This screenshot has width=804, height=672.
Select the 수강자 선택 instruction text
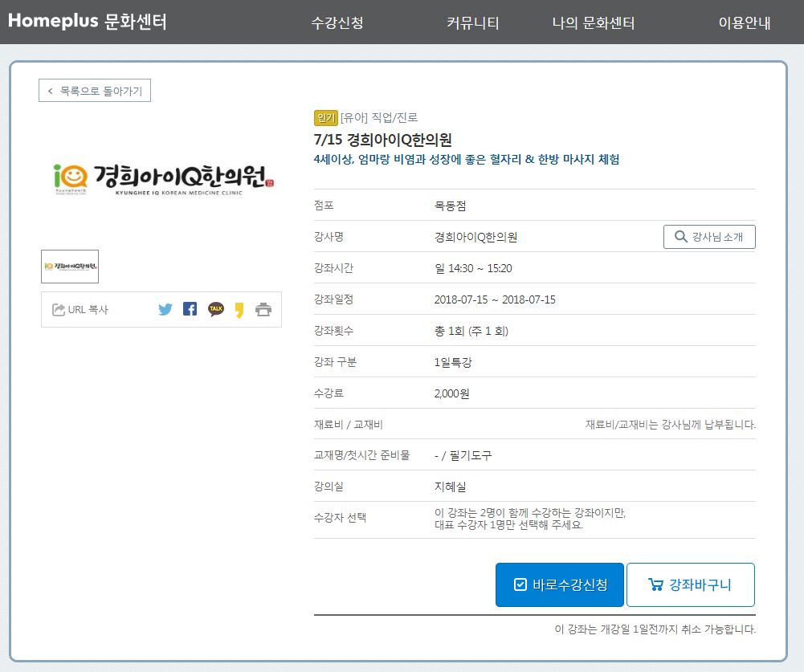coord(529,519)
